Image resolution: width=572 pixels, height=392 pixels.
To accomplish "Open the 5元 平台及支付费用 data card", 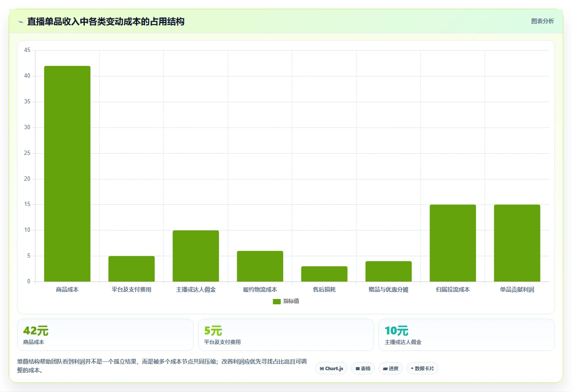I will coord(286,335).
